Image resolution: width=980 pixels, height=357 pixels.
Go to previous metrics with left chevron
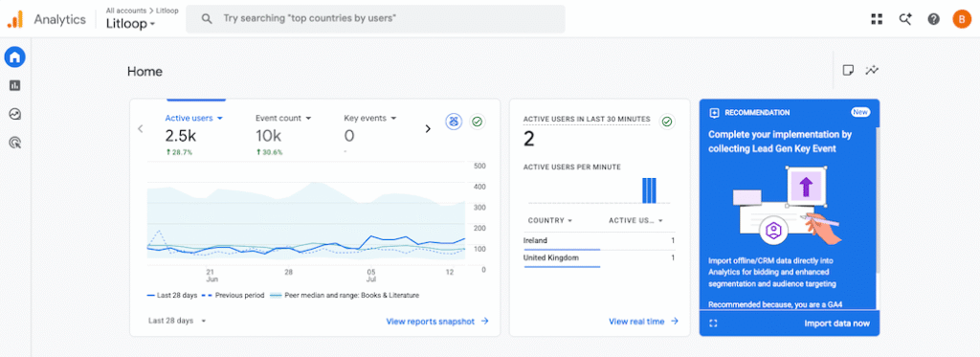140,129
